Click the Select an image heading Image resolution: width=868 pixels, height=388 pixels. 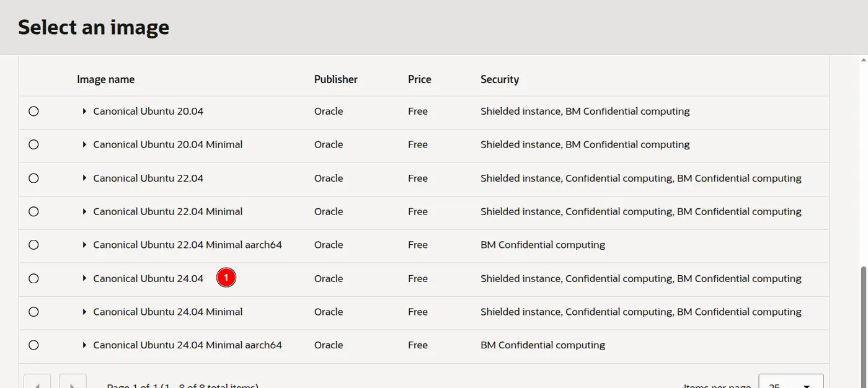coord(94,27)
